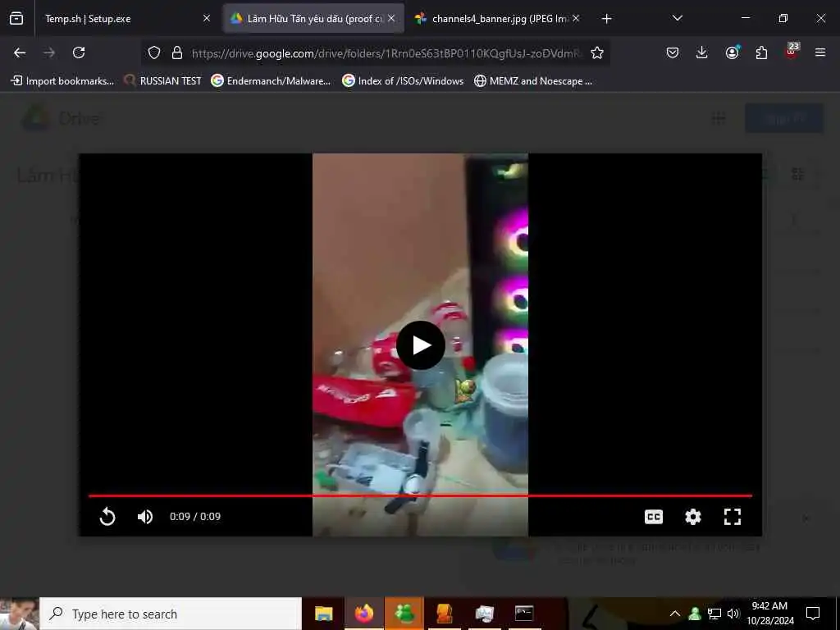Screen dimensions: 840x630
Task: Open the Extensions puzzle icon
Action: (761, 52)
